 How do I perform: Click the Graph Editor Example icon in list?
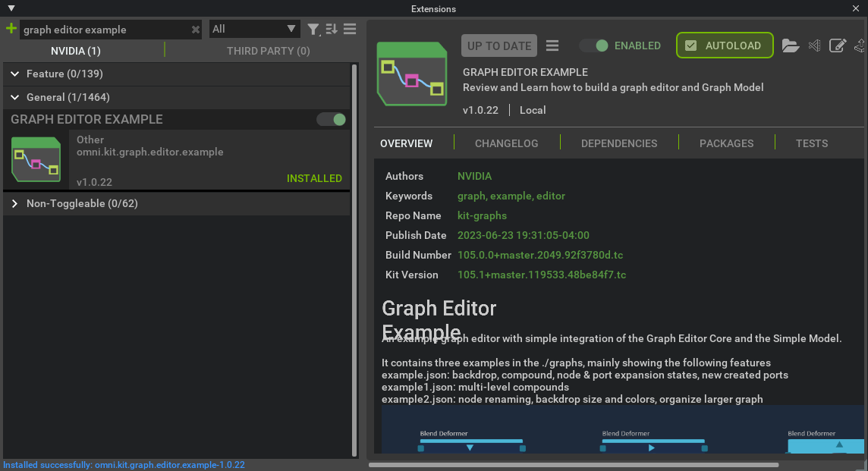36,159
